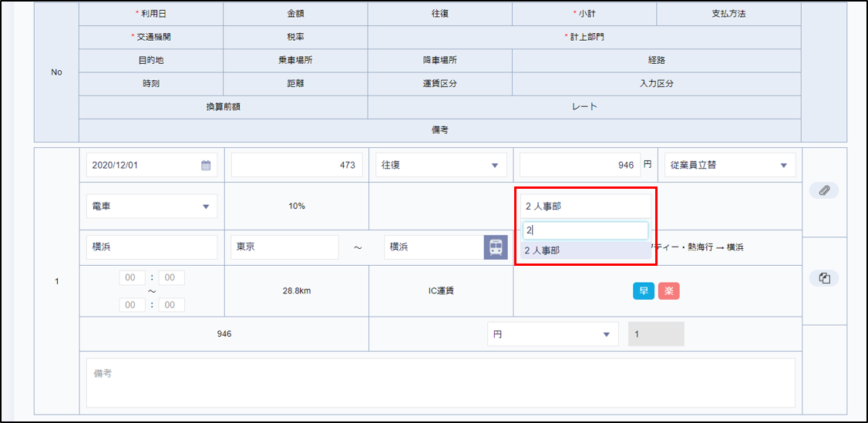Click the 東京 boarding station field
Viewport: 868px width, 423px height.
click(284, 247)
